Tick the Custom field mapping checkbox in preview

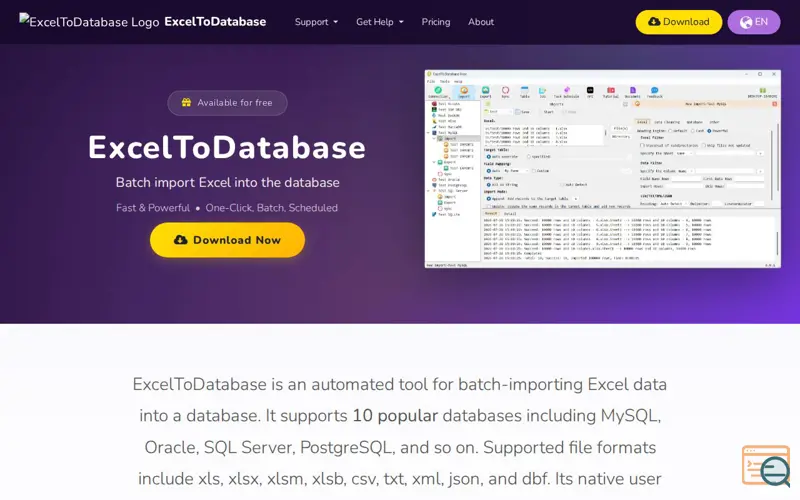[x=534, y=170]
